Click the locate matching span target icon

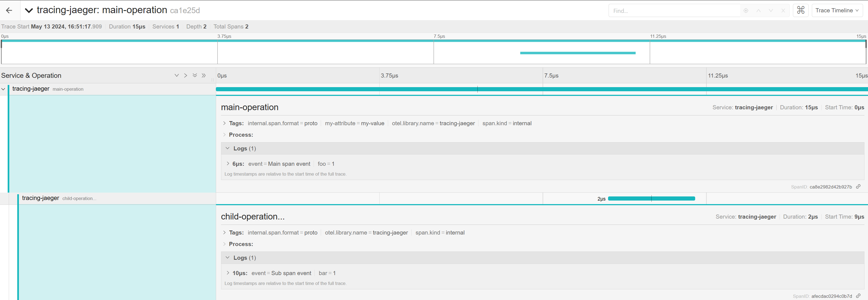click(746, 10)
